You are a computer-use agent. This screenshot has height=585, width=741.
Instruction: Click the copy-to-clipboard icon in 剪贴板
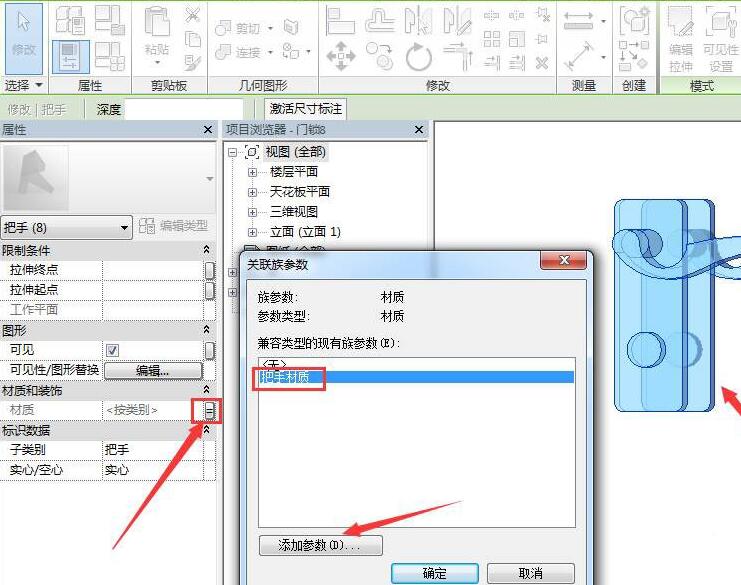pyautogui.click(x=193, y=39)
